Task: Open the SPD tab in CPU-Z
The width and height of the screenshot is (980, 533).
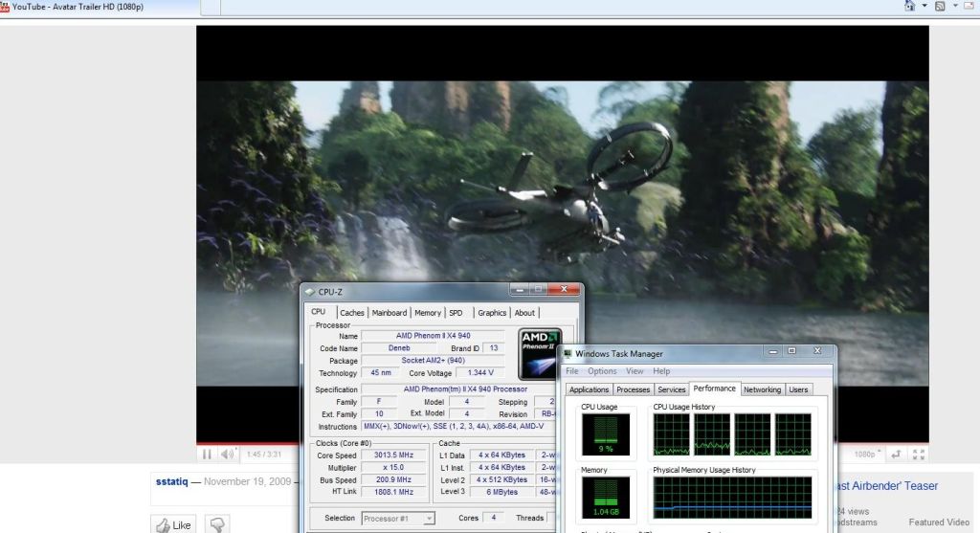Action: [456, 312]
